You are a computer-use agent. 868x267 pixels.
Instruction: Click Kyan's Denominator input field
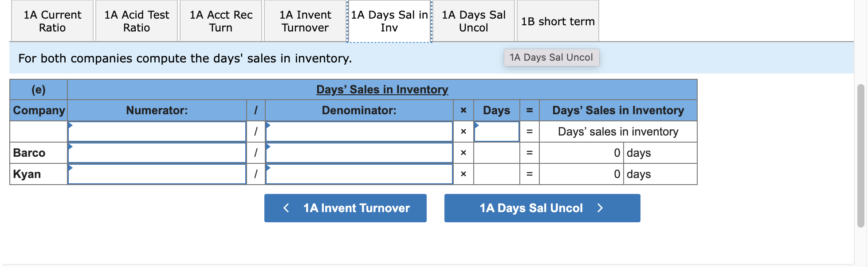pyautogui.click(x=359, y=174)
